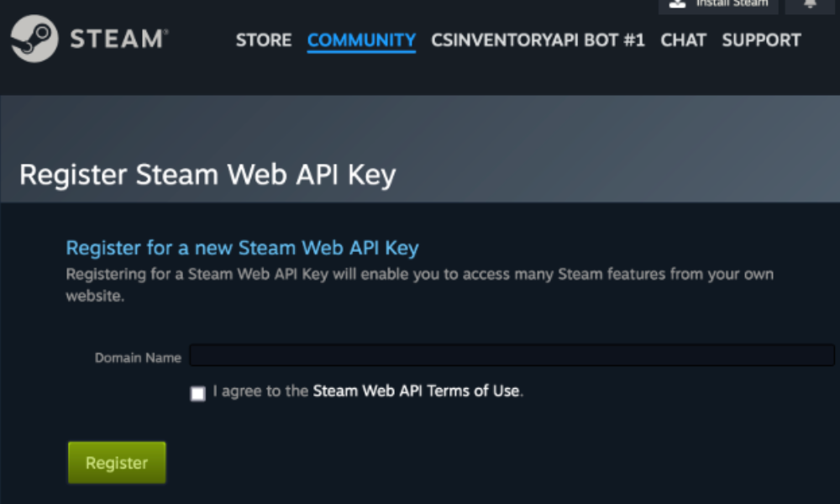Click the Domain Name field label
840x504 pixels.
click(x=138, y=358)
